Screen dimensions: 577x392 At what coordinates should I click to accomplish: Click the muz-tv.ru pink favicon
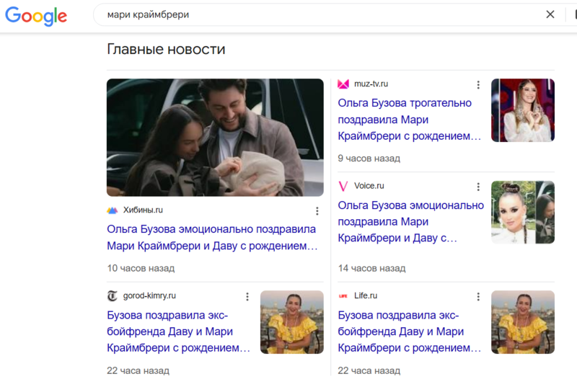343,84
